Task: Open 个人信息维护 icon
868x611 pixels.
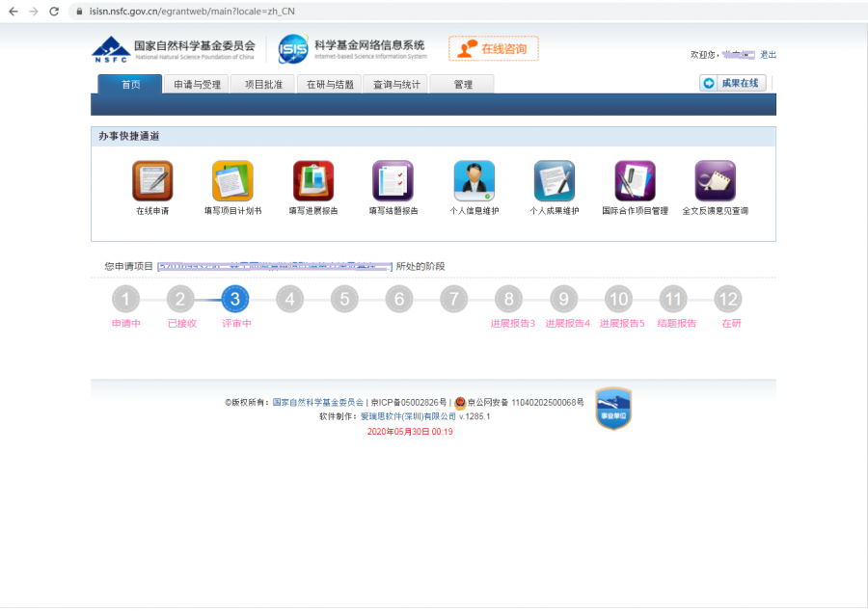Action: pyautogui.click(x=474, y=181)
